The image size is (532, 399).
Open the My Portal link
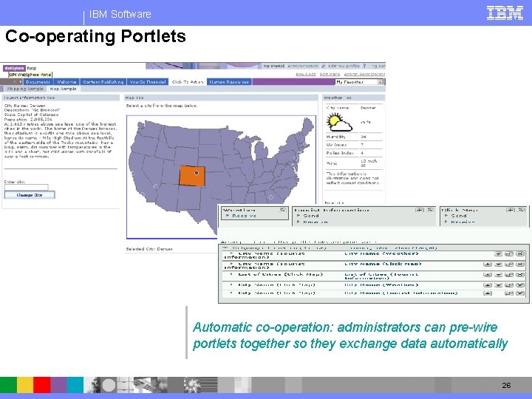click(274, 66)
